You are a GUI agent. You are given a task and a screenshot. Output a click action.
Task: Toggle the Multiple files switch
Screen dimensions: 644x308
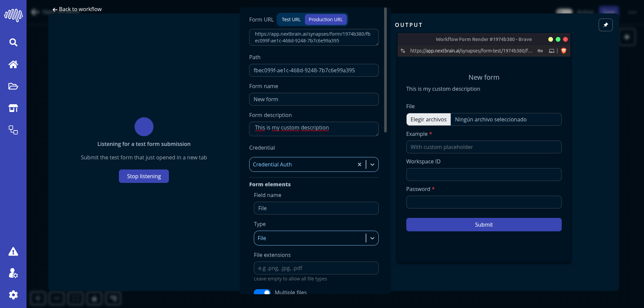tap(262, 292)
